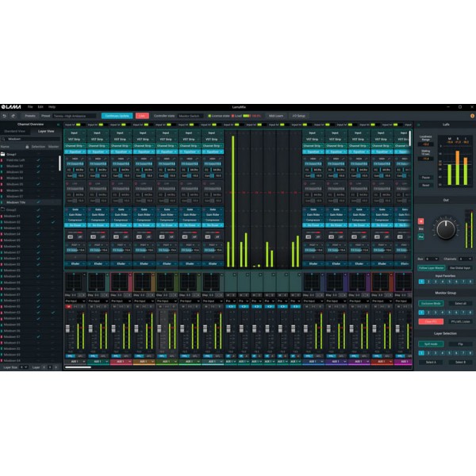
Task: Switch to Standard View tab
Action: 14,131
